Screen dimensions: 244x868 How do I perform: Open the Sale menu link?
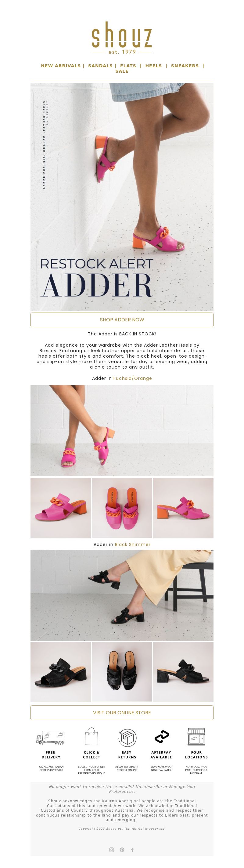[122, 71]
